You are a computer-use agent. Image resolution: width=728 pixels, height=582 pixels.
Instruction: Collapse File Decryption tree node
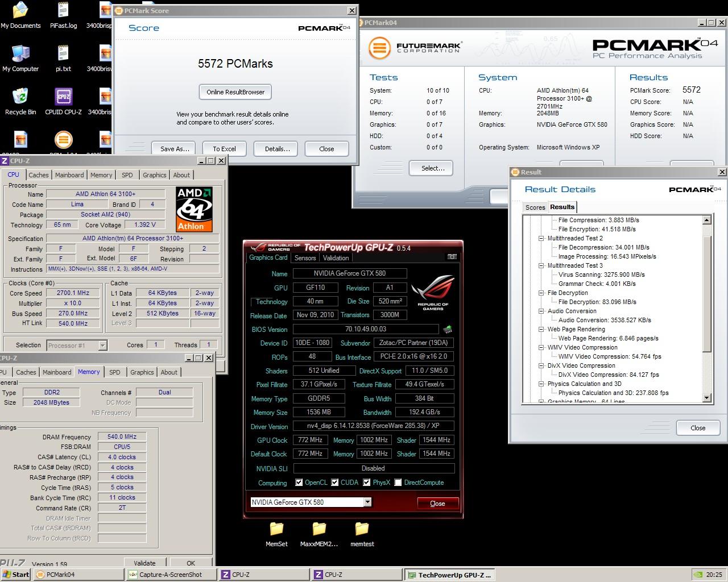coord(541,293)
